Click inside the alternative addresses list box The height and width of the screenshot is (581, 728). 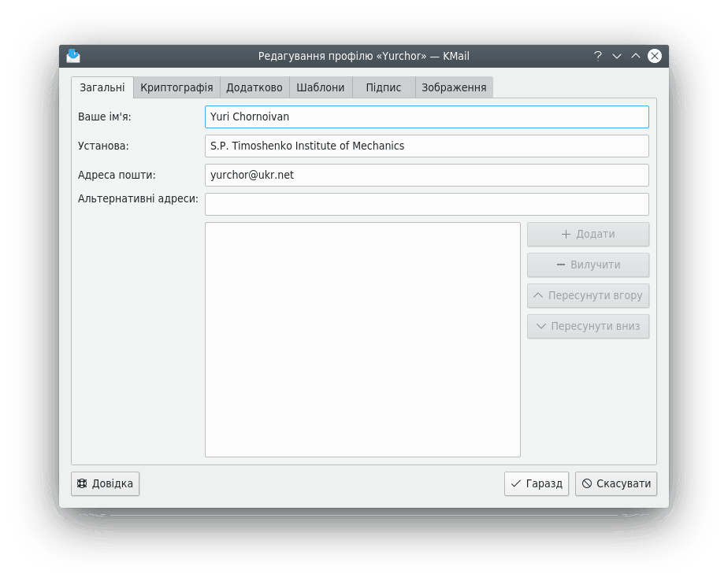coord(362,339)
